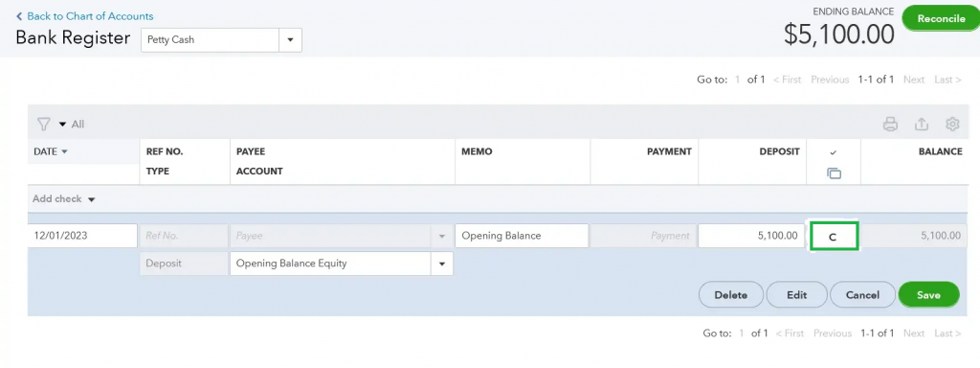Click the Save button
Screen dimensions: 980x368
click(x=928, y=295)
